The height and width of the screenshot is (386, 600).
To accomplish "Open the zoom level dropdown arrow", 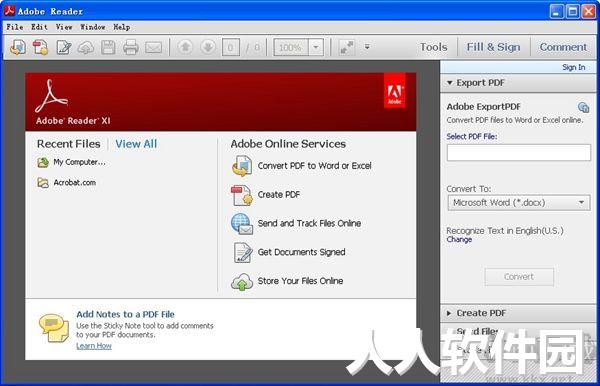I will [316, 47].
